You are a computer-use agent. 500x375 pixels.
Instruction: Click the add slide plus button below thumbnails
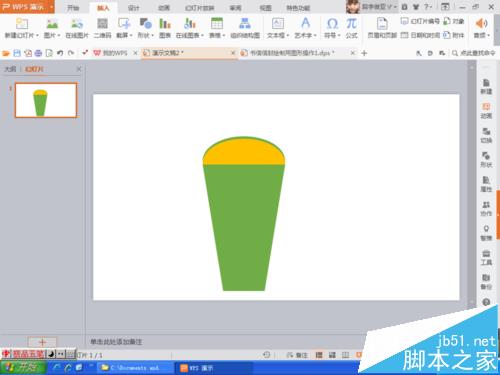point(42,342)
